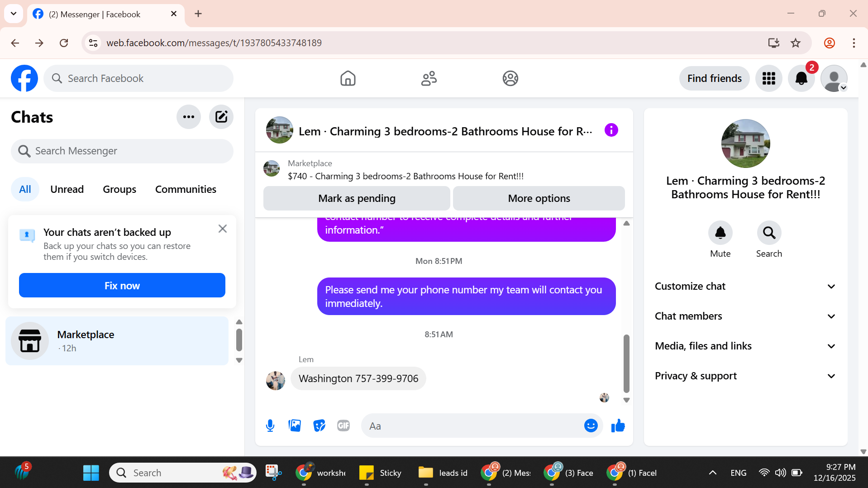Viewport: 868px width, 488px height.
Task: Open the leads id folder in taskbar
Action: coord(443,473)
